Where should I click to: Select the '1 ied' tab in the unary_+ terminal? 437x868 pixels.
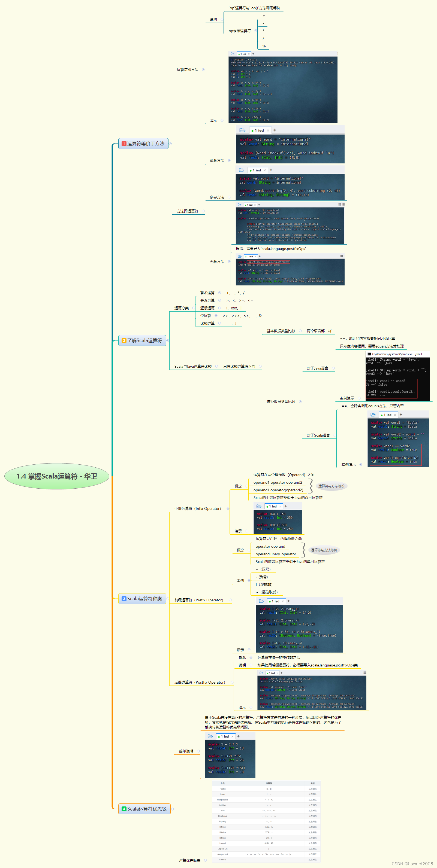[x=276, y=601]
